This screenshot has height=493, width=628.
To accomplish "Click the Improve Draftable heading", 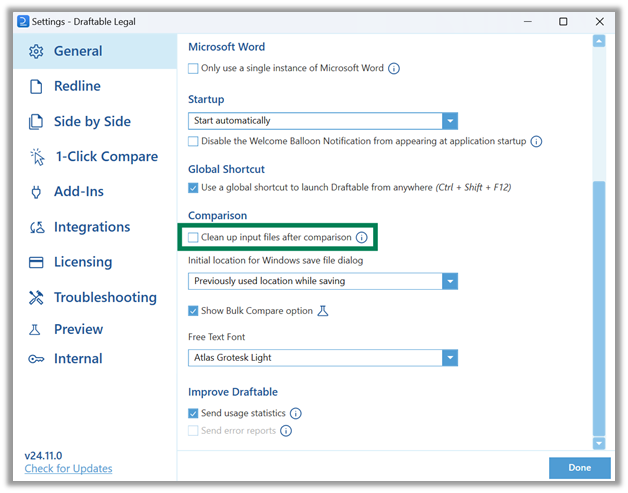I will click(x=233, y=392).
